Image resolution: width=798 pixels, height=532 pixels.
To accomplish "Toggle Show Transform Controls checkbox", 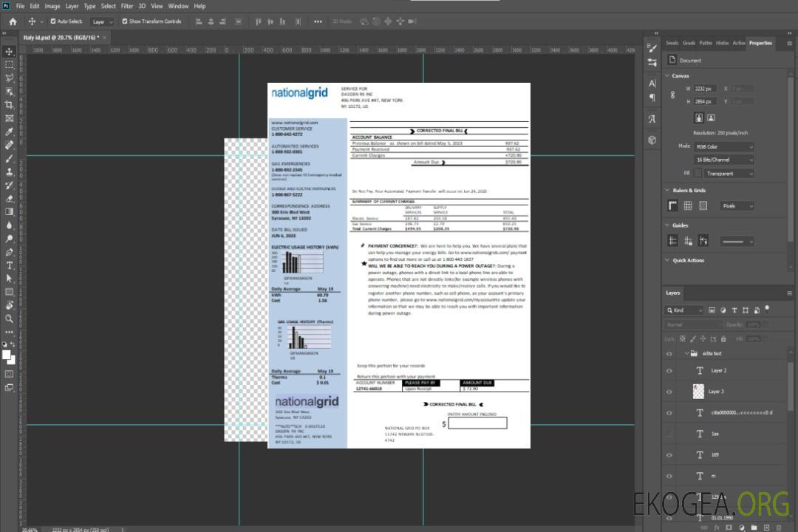I will [125, 21].
